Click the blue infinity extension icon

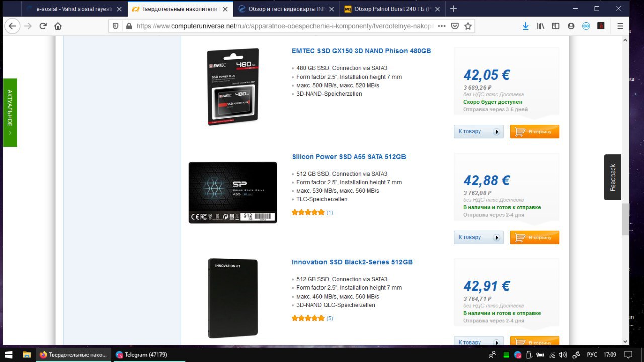[x=586, y=26]
